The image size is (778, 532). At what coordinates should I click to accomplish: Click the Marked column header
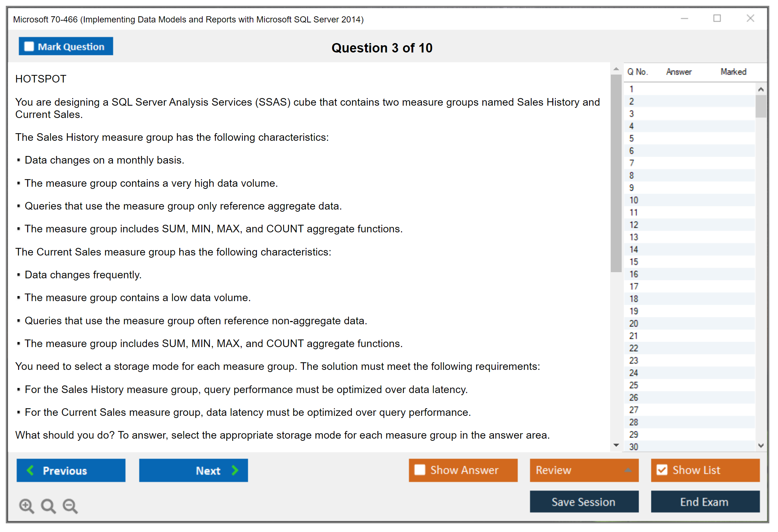(x=733, y=72)
